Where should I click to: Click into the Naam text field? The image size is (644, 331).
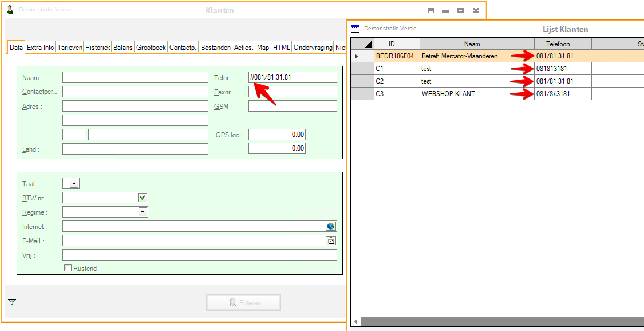tap(135, 78)
